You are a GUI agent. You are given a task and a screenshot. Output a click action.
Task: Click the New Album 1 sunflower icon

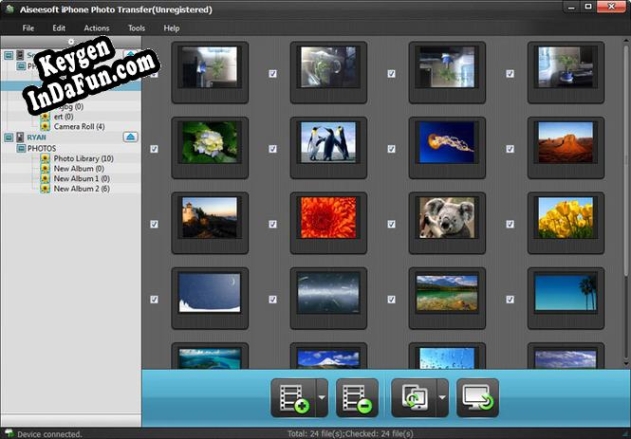point(45,179)
